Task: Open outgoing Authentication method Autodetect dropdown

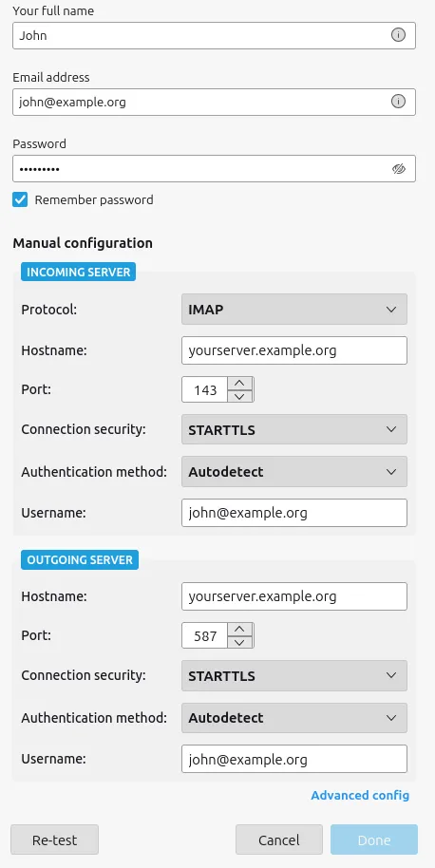Action: click(x=293, y=718)
